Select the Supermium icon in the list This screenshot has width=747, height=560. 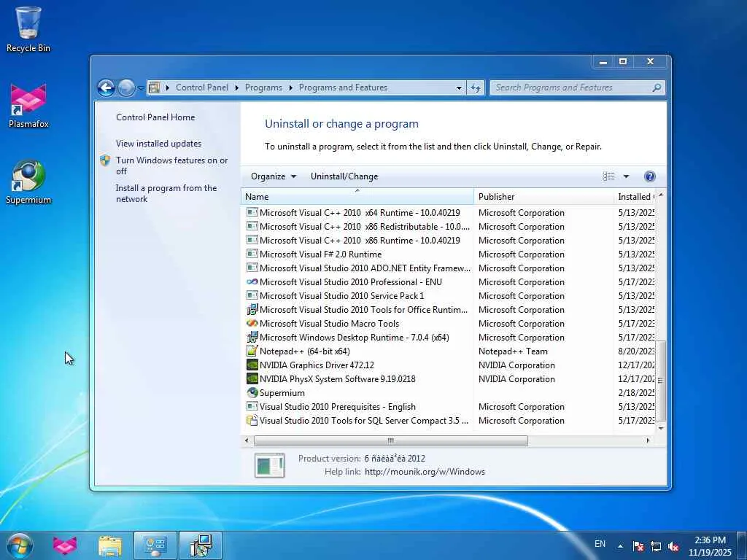coord(252,393)
